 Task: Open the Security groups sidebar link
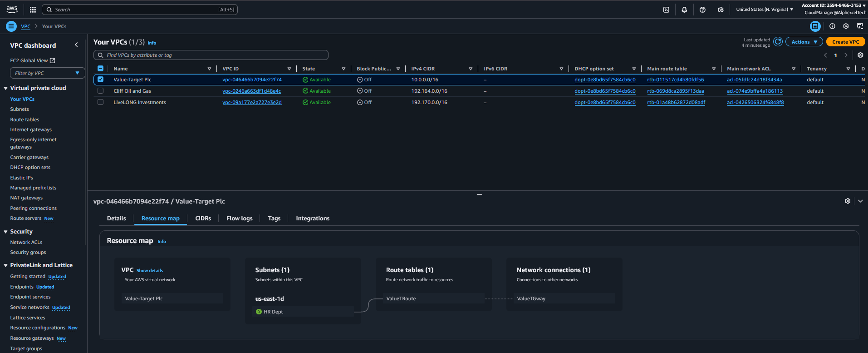28,252
